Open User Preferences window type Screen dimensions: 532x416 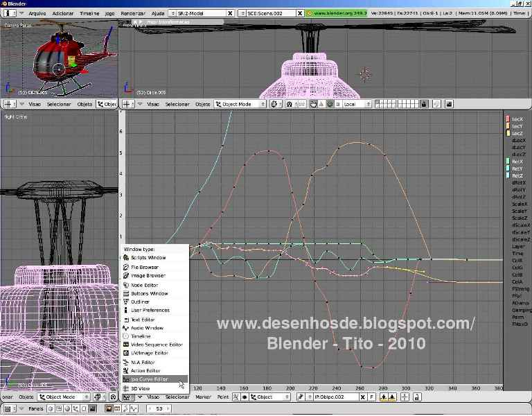[154, 311]
